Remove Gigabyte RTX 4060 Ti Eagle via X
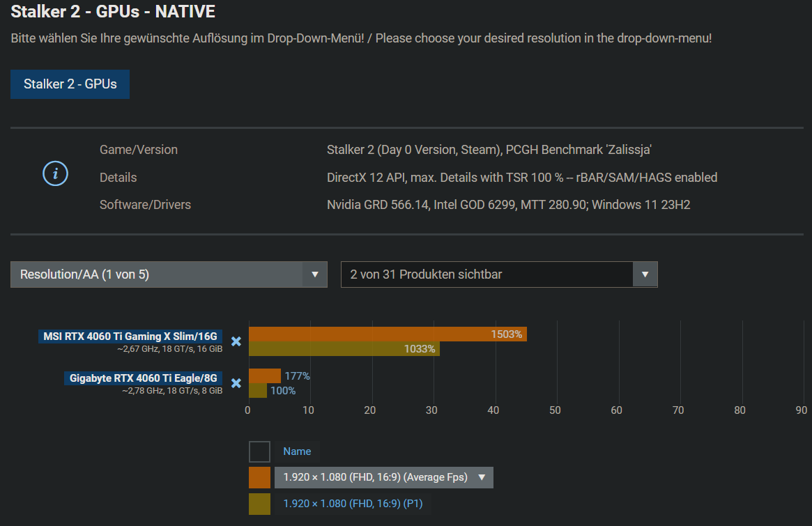This screenshot has height=526, width=812. (x=236, y=383)
